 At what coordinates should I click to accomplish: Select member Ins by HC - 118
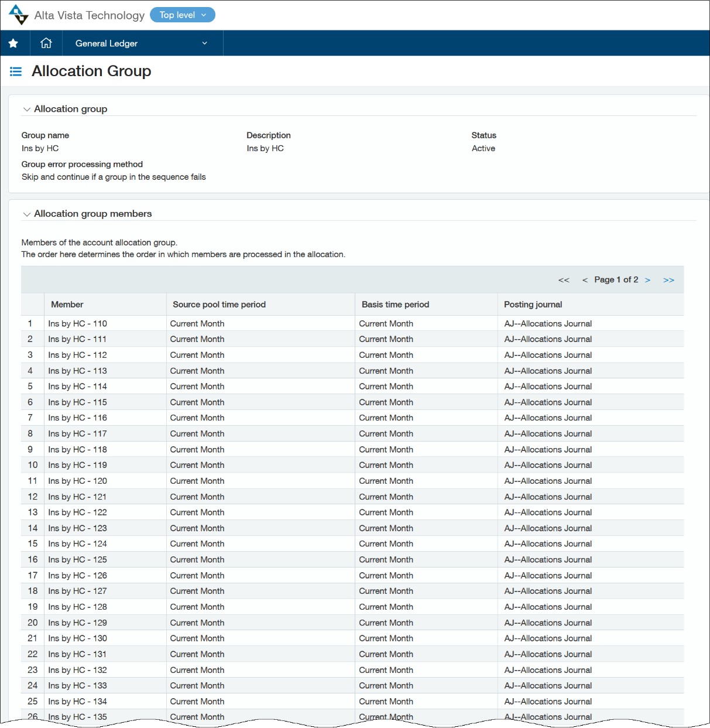[78, 449]
